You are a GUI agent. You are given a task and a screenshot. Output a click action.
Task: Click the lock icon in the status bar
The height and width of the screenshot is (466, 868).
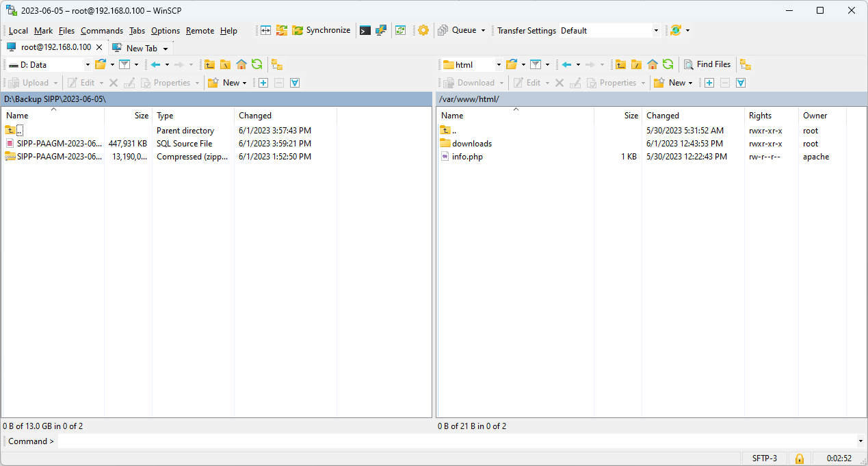click(798, 458)
